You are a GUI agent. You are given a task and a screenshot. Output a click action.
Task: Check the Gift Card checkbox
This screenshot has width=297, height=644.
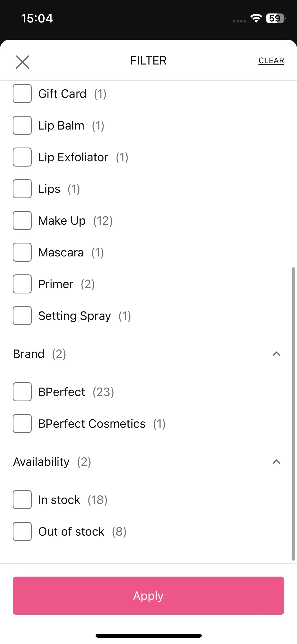coord(22,94)
